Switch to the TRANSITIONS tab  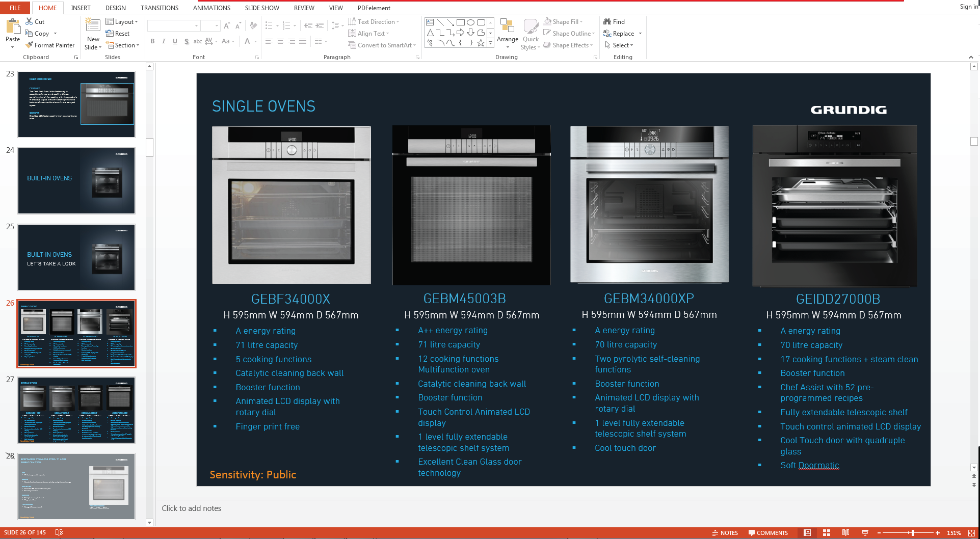tap(159, 8)
